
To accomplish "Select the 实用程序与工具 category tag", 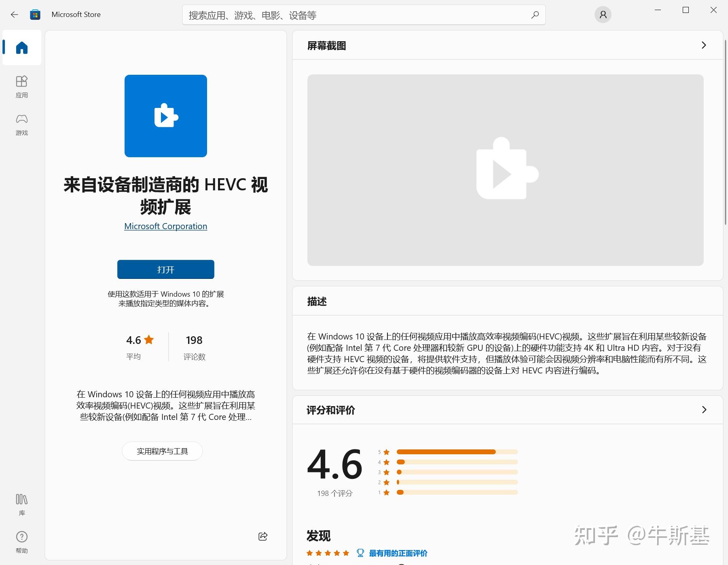I will [162, 451].
